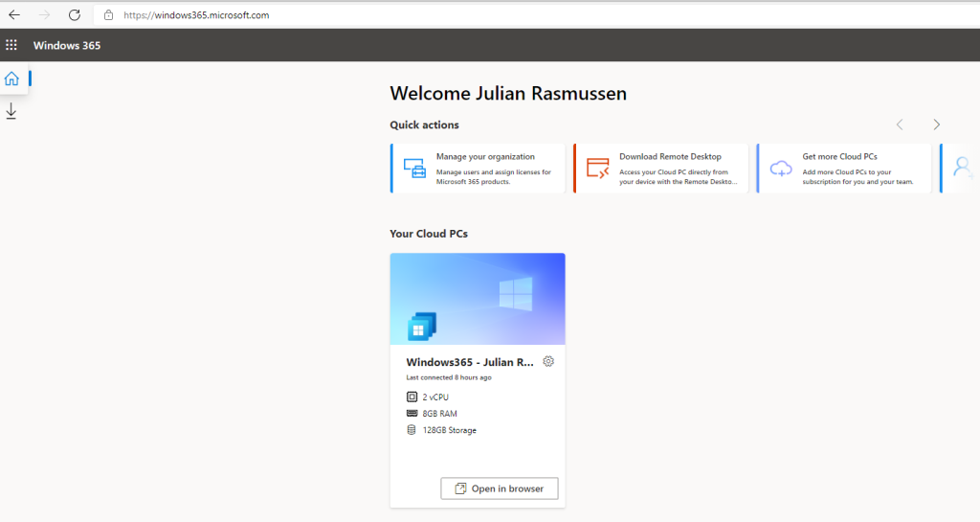The height and width of the screenshot is (522, 980).
Task: Open the app launcher waffle icon
Action: click(x=11, y=45)
